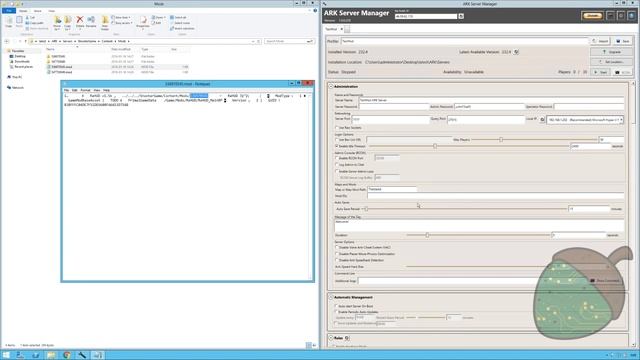640x360 pixels.
Task: Toggle Log Admin to Chat checkbox
Action: [x=337, y=164]
